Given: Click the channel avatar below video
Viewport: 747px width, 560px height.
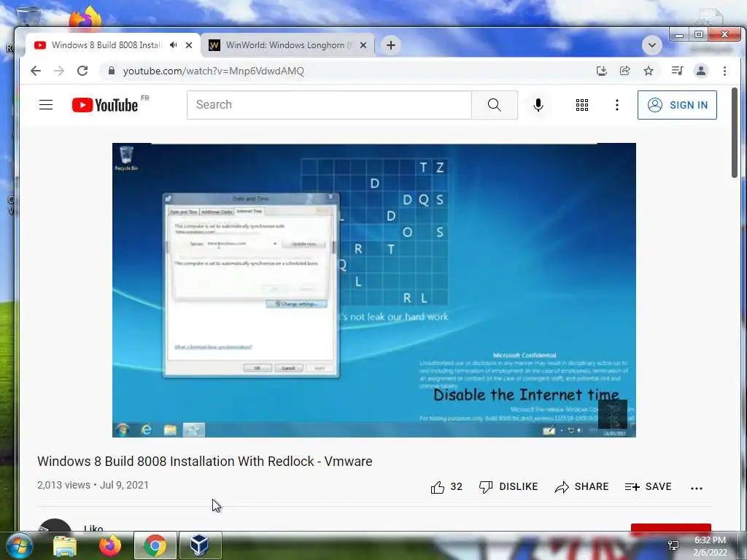Looking at the screenshot, I should coord(55,525).
